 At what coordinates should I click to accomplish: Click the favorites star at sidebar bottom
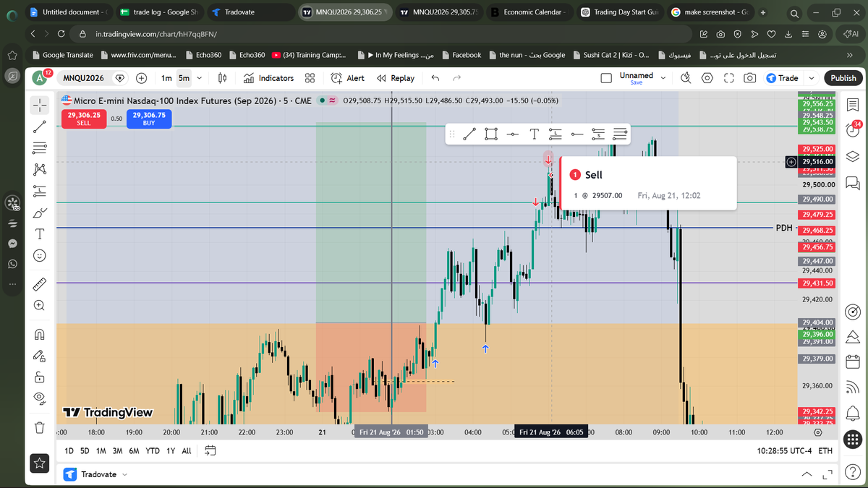40,463
